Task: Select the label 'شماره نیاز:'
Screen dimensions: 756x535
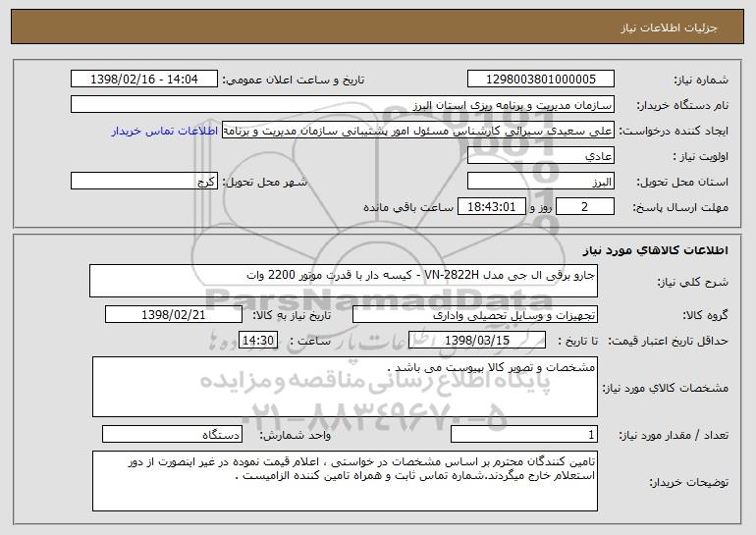Action: pyautogui.click(x=701, y=80)
